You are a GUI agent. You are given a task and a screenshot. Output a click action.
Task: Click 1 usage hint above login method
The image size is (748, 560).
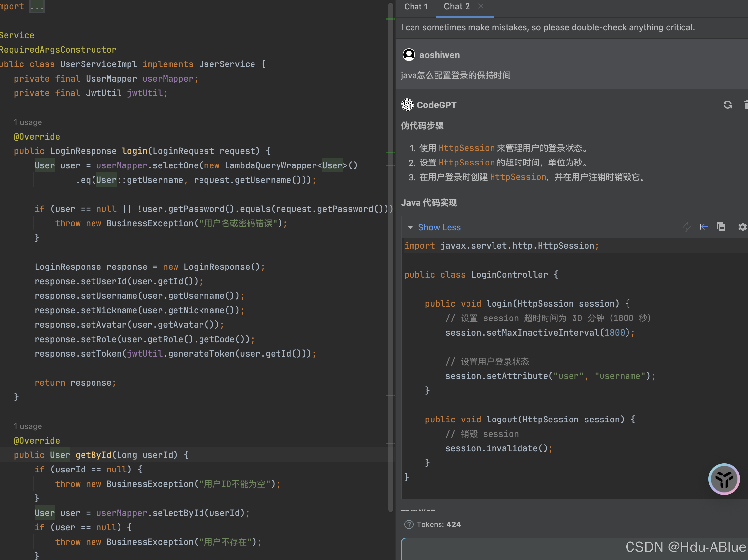point(28,122)
